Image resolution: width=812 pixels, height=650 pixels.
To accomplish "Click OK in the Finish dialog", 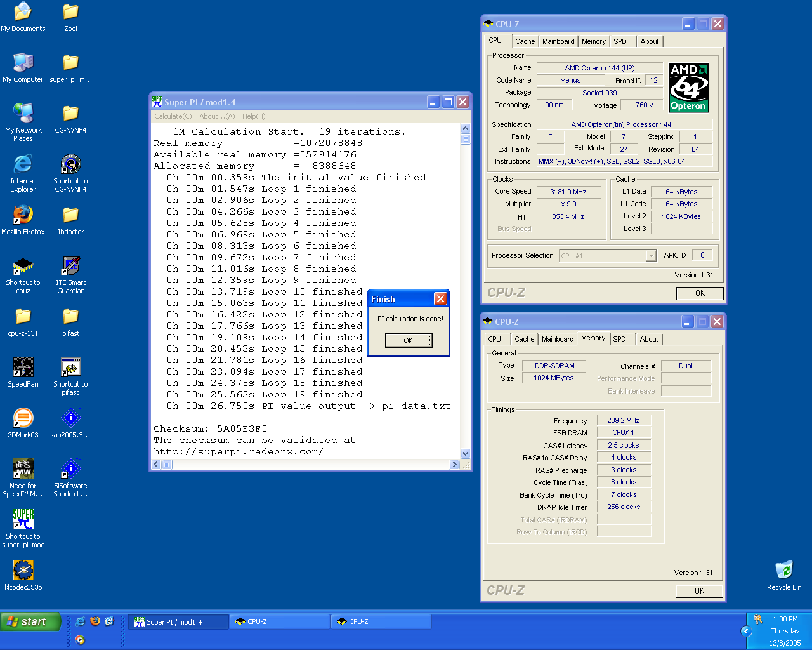I will tap(409, 340).
